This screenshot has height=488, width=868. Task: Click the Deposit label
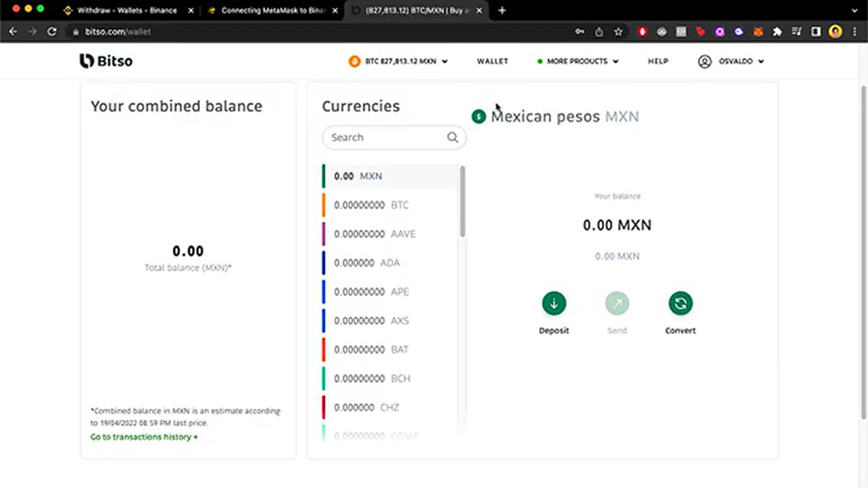(554, 331)
